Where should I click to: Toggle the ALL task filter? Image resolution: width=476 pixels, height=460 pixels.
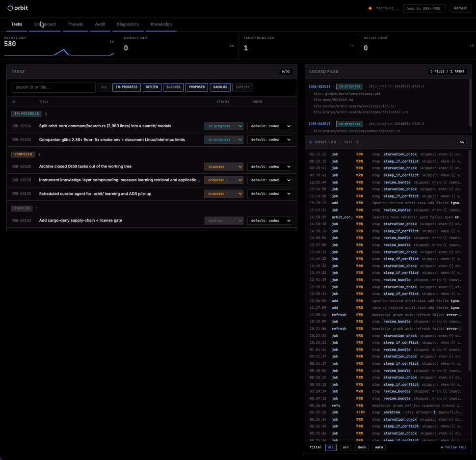pyautogui.click(x=104, y=87)
